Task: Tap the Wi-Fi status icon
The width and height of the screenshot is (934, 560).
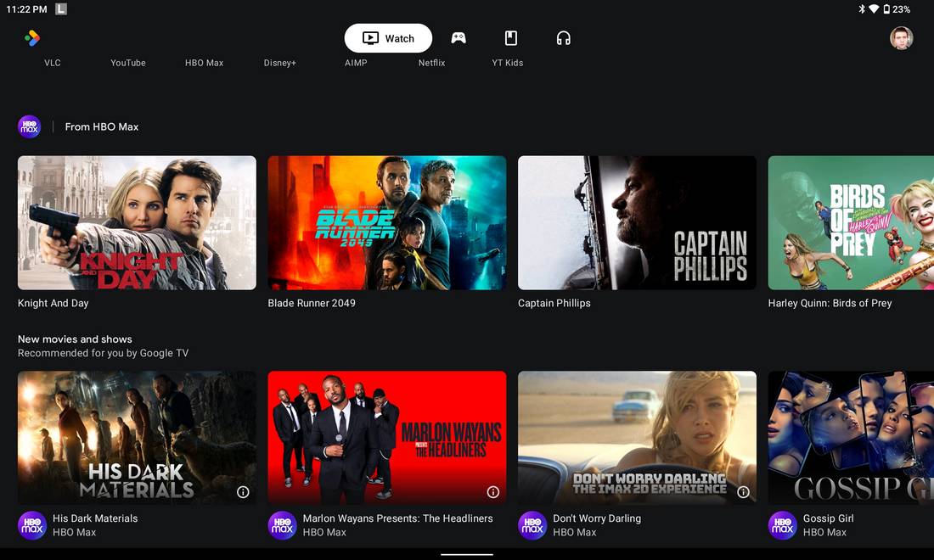Action: point(874,9)
